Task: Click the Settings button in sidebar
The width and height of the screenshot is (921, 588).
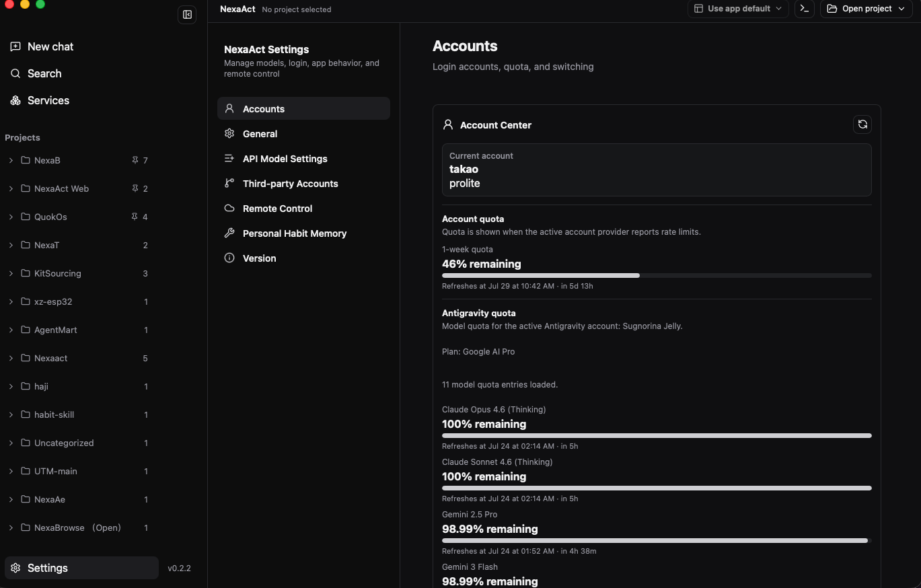Action: point(81,568)
